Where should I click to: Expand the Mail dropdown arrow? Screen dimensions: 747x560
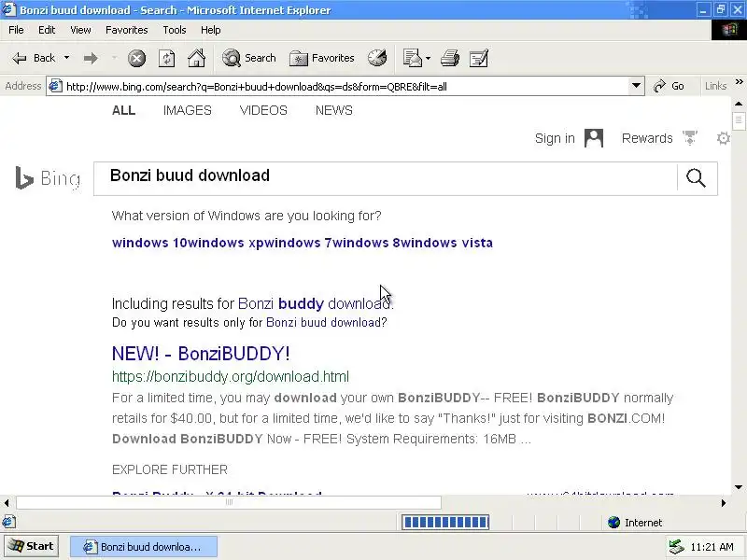428,58
